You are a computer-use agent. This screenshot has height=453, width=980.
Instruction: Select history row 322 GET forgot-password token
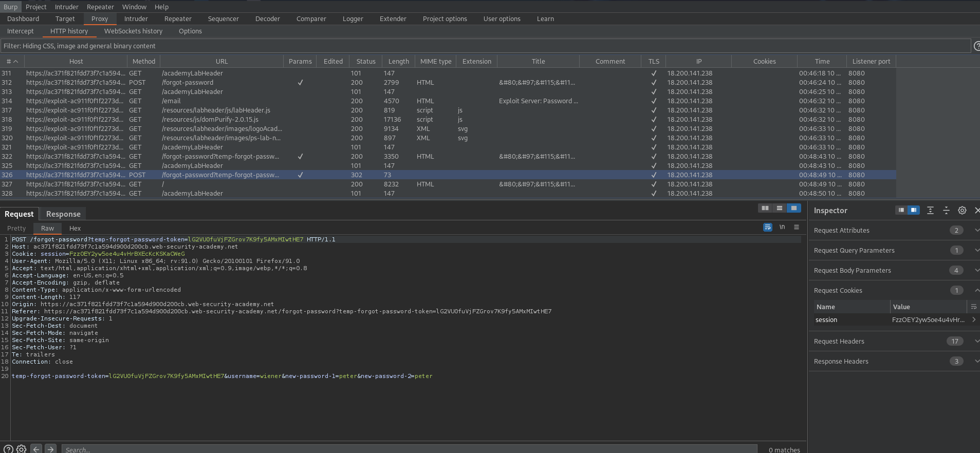(448, 157)
